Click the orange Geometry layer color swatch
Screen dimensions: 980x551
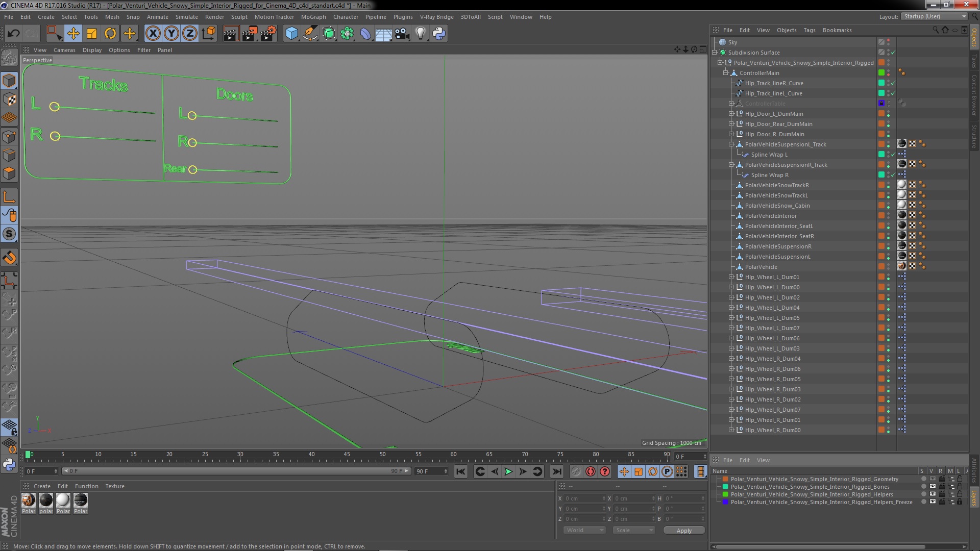[725, 479]
